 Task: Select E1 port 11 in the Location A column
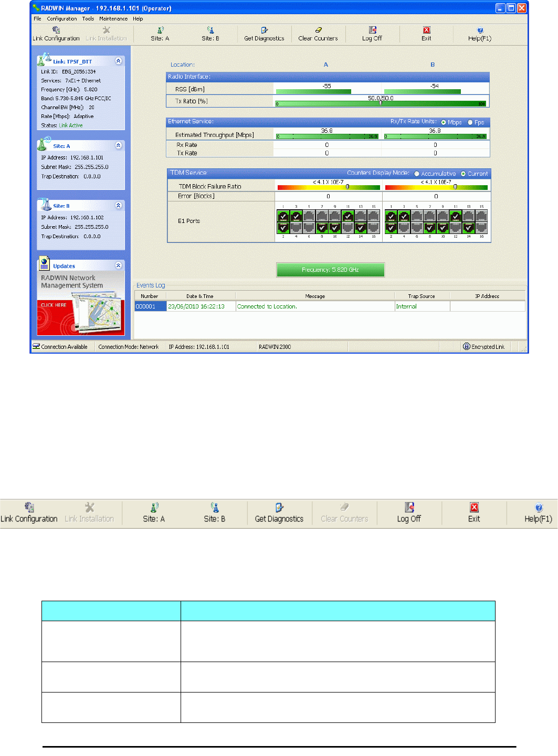tap(348, 216)
